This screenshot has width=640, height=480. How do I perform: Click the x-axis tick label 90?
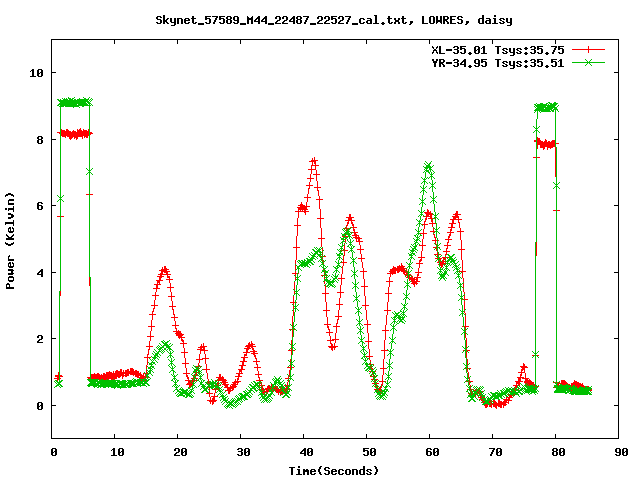pyautogui.click(x=621, y=452)
